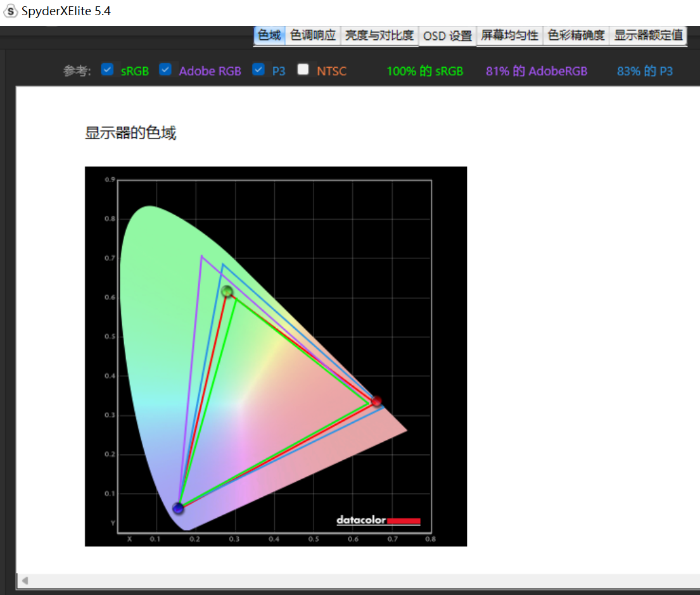This screenshot has height=595, width=700.
Task: Click the green primary marker on the gamut chart
Action: (x=227, y=291)
